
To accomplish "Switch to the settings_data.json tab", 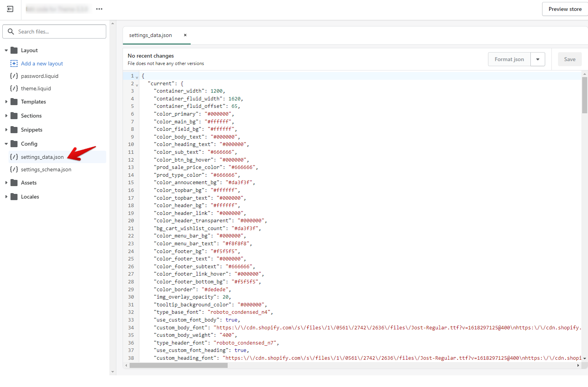I will (151, 35).
